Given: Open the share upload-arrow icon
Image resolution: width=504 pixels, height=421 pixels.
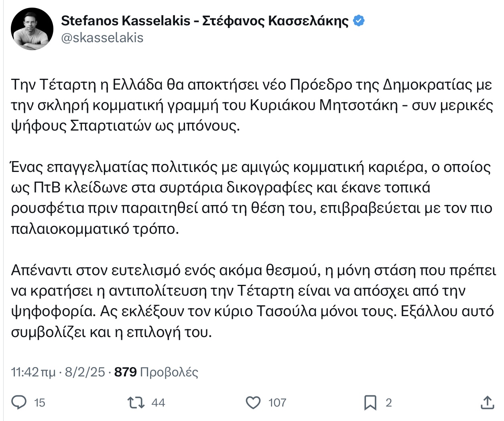Looking at the screenshot, I should pyautogui.click(x=487, y=402).
